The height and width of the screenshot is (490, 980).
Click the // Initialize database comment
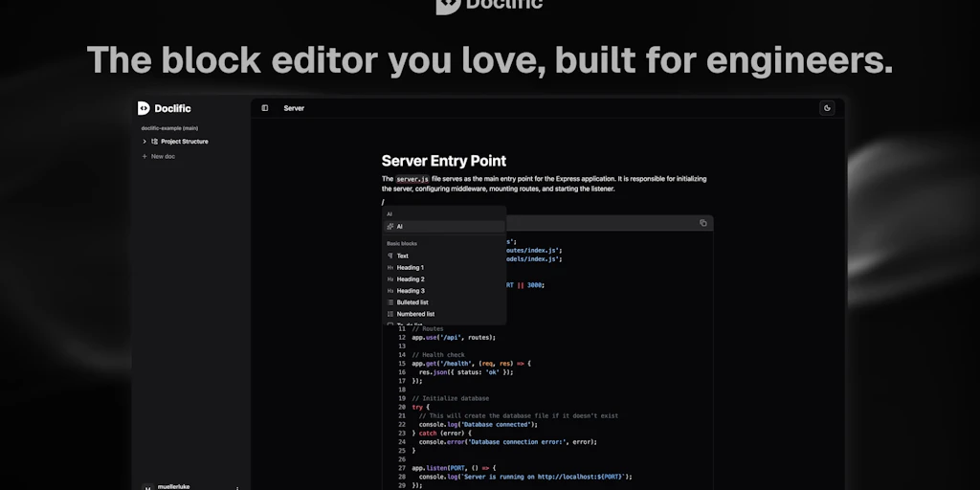pyautogui.click(x=450, y=398)
